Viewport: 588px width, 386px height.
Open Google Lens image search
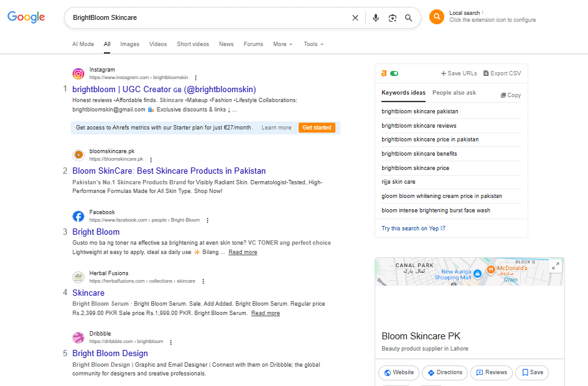[393, 18]
